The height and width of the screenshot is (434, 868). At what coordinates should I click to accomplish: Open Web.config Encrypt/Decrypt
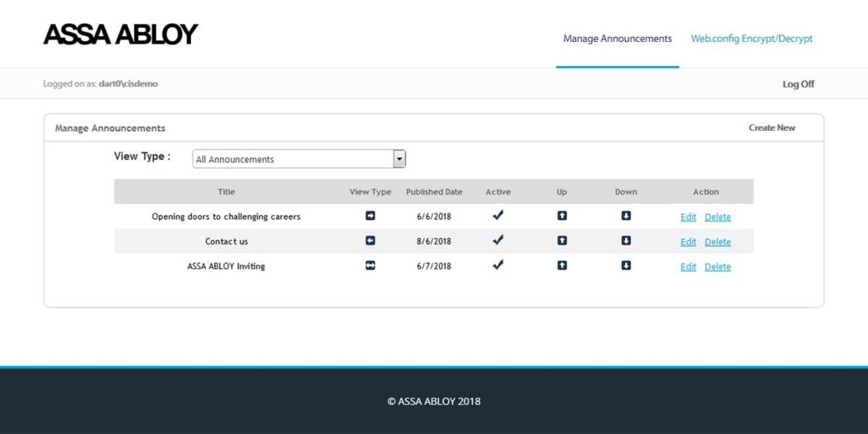(x=752, y=38)
